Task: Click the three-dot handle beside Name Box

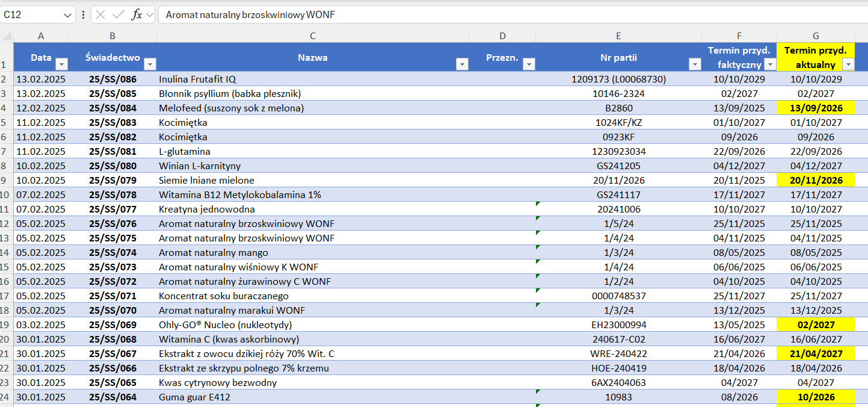Action: click(x=83, y=15)
